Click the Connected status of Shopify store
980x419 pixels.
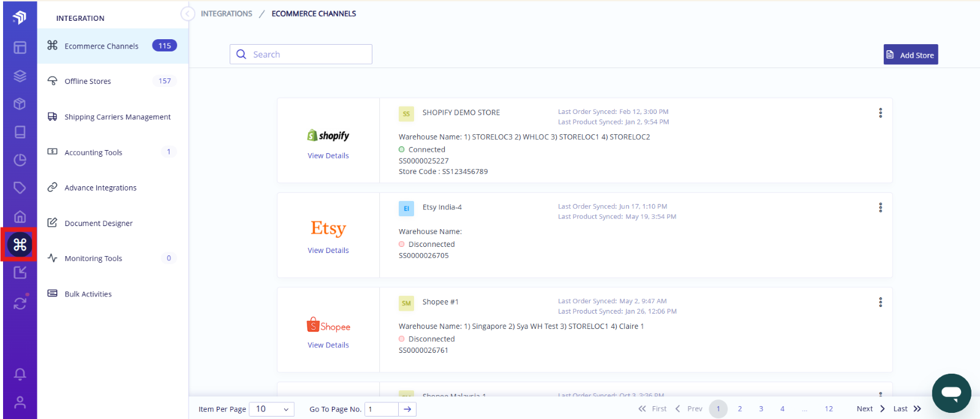[422, 149]
